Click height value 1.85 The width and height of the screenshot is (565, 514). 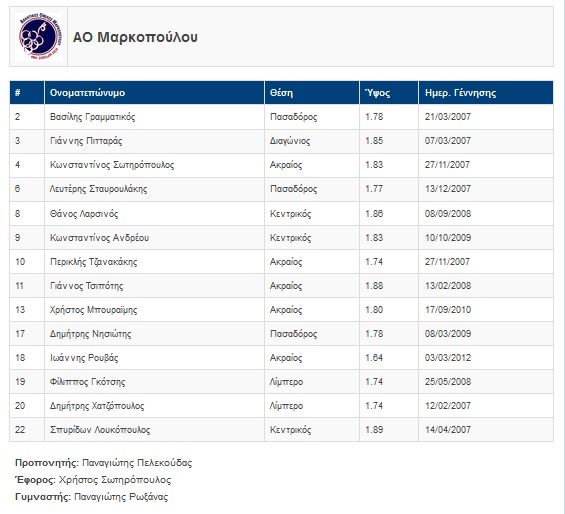374,141
